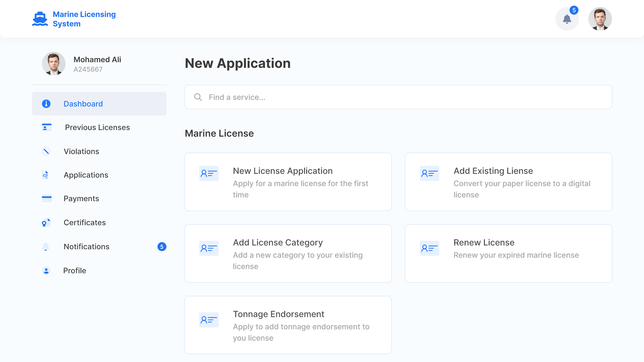Select the New License Application card
This screenshot has height=362, width=644.
(x=288, y=182)
